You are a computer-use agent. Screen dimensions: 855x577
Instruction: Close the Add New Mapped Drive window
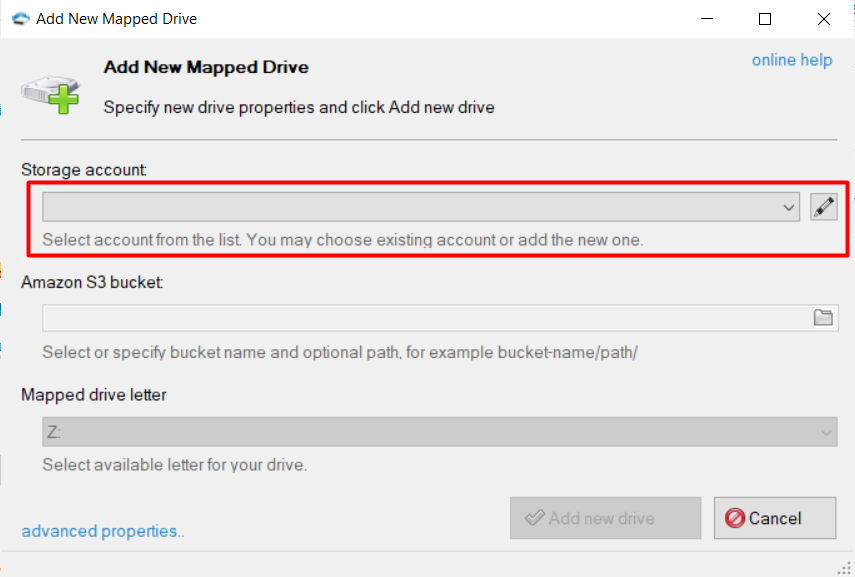(x=824, y=19)
